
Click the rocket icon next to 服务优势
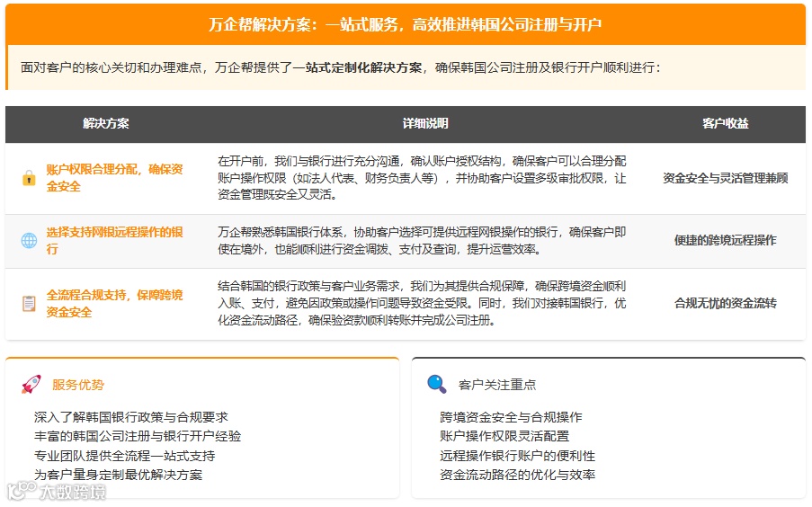[x=31, y=384]
